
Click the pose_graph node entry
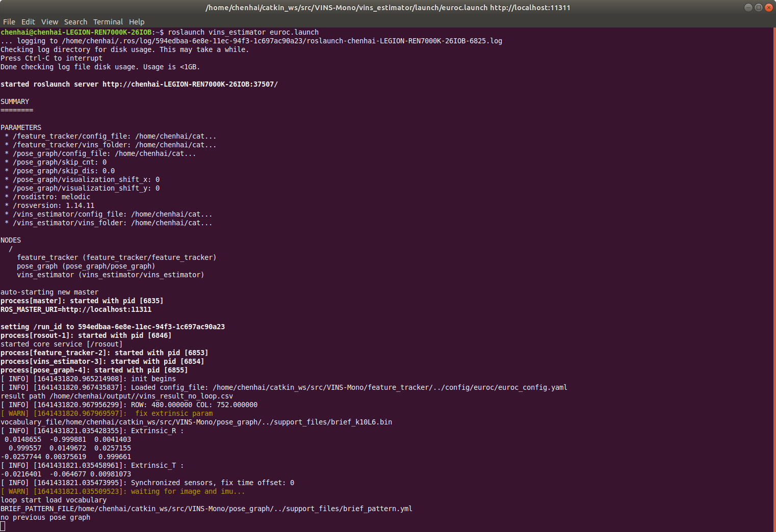click(86, 266)
